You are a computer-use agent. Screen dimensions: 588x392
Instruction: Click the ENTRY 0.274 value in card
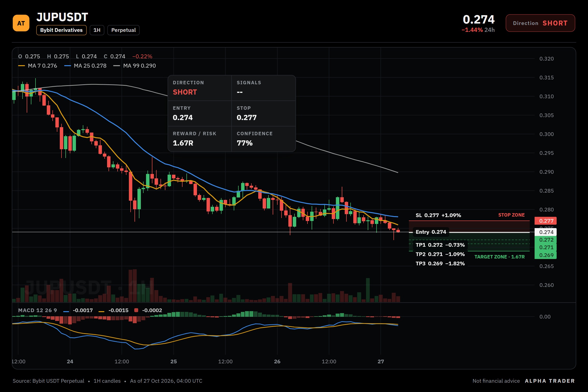pyautogui.click(x=183, y=118)
